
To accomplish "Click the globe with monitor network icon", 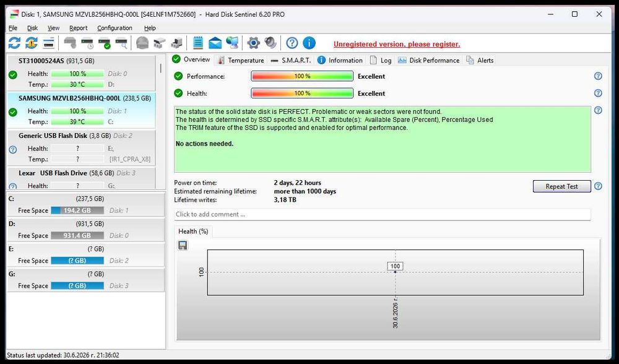I will point(233,43).
